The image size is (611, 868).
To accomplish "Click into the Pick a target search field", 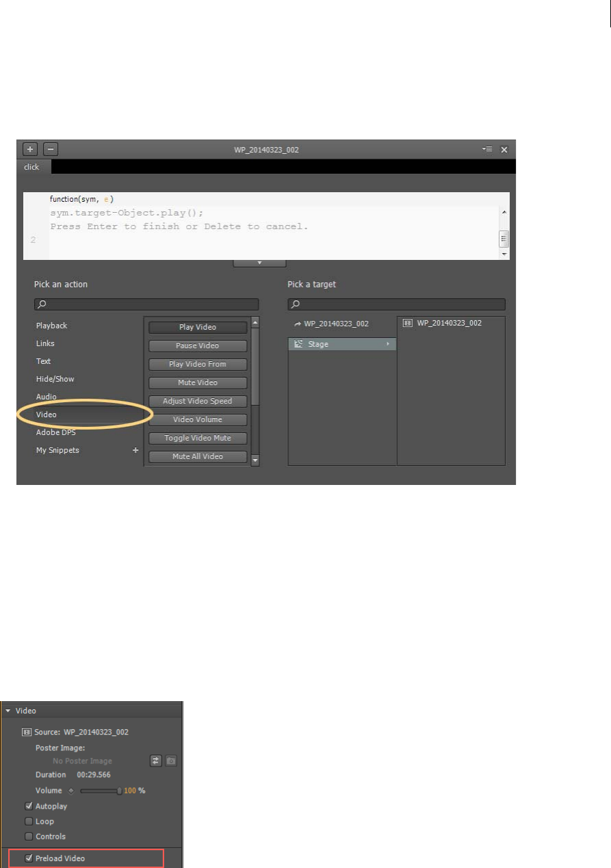I will (396, 304).
